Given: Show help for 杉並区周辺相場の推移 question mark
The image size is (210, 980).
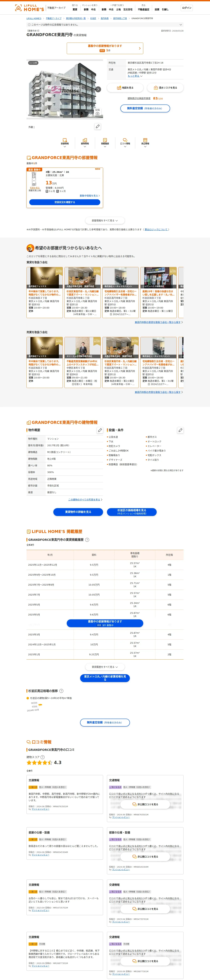Looking at the screenshot, I should (61, 691).
